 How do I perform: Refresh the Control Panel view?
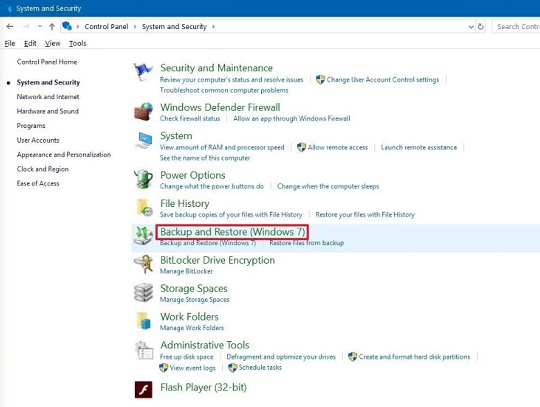point(481,27)
